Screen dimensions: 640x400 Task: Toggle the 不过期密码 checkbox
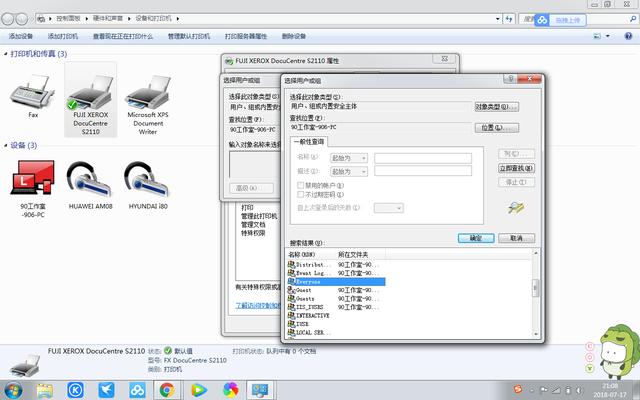(300, 194)
